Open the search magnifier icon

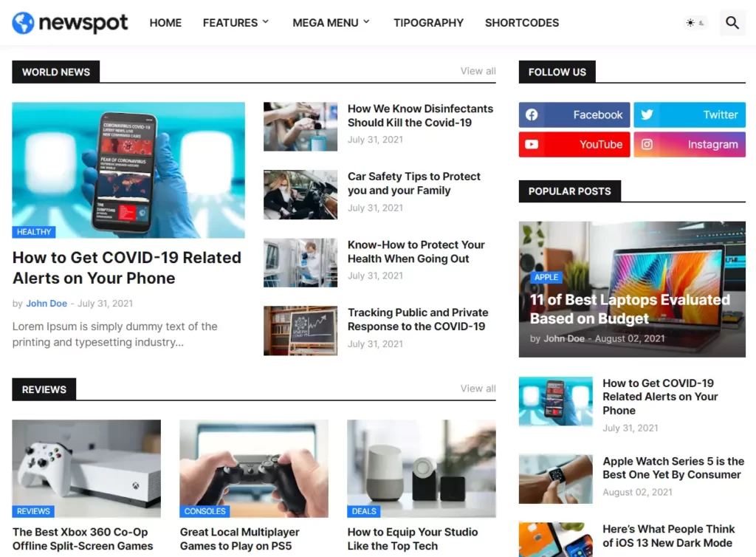click(732, 23)
